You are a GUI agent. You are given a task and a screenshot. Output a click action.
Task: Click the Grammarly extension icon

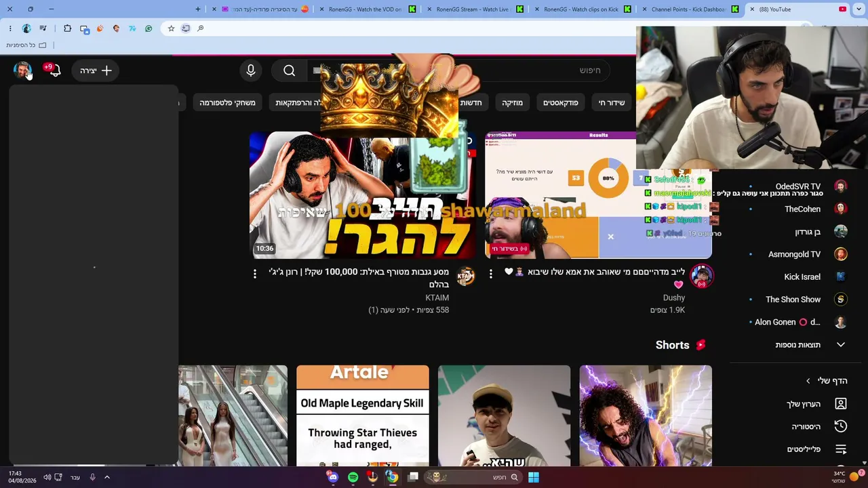coord(149,28)
